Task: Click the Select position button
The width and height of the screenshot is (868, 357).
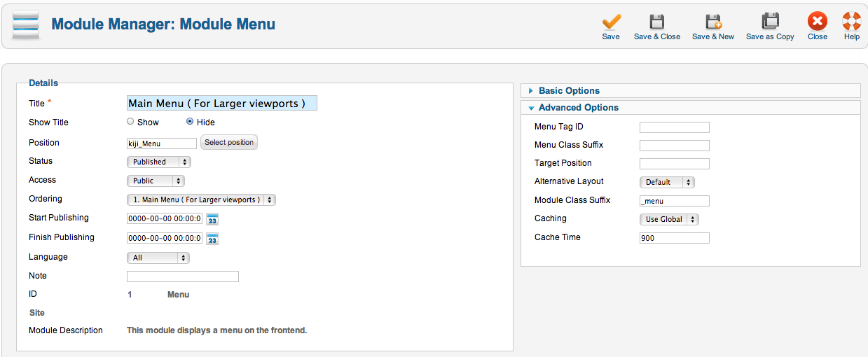Action: point(229,142)
